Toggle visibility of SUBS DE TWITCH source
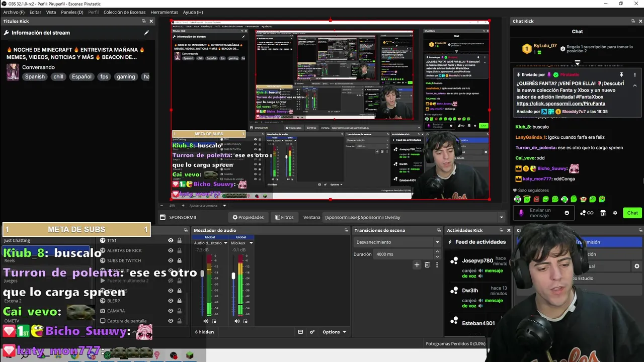Screen dimensions: 644x362 click(x=171, y=260)
